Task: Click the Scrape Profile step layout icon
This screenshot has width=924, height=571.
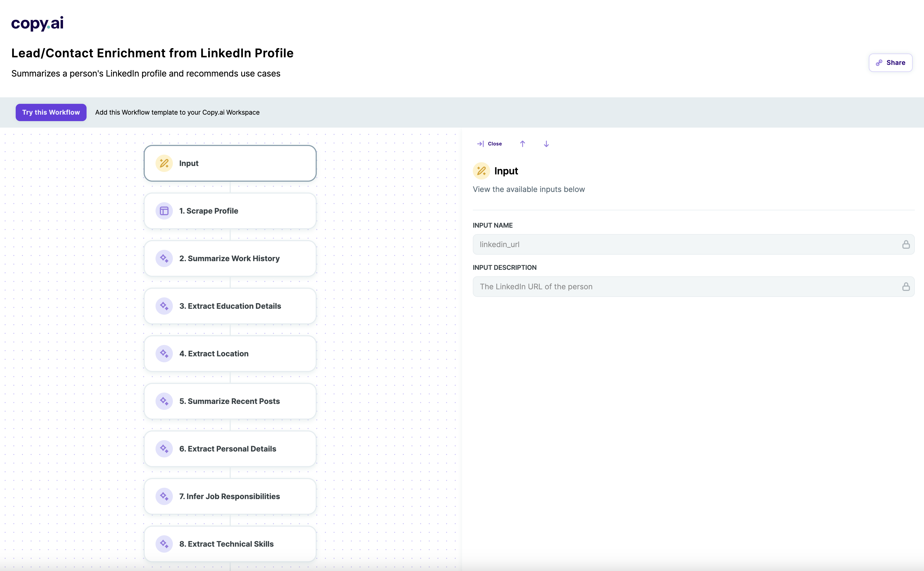Action: 164,211
